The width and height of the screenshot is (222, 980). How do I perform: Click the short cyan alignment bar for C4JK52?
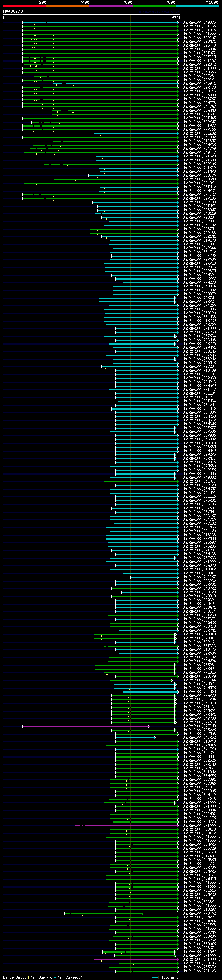pyautogui.click(x=136, y=738)
